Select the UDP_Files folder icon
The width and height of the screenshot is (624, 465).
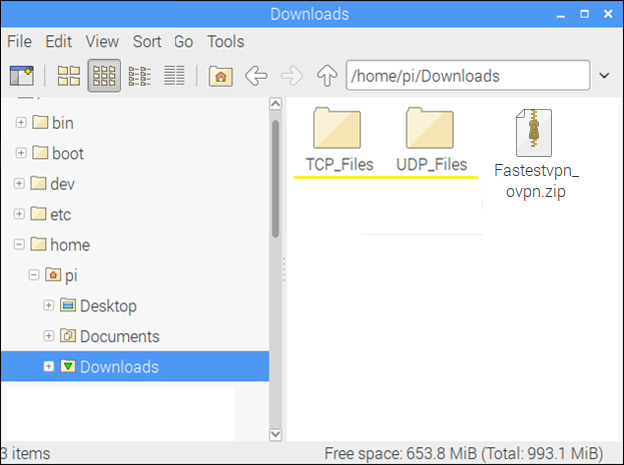pyautogui.click(x=430, y=128)
